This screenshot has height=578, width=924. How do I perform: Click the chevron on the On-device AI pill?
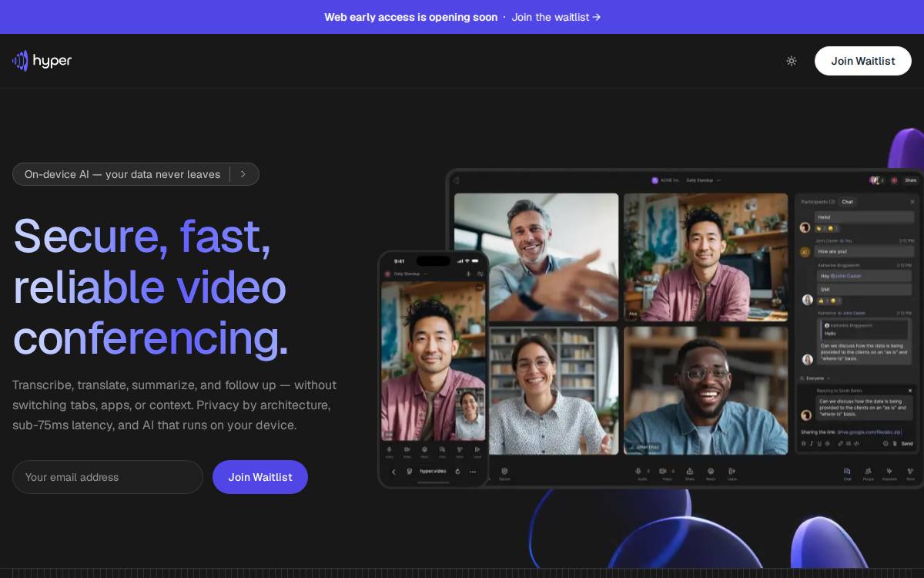243,174
